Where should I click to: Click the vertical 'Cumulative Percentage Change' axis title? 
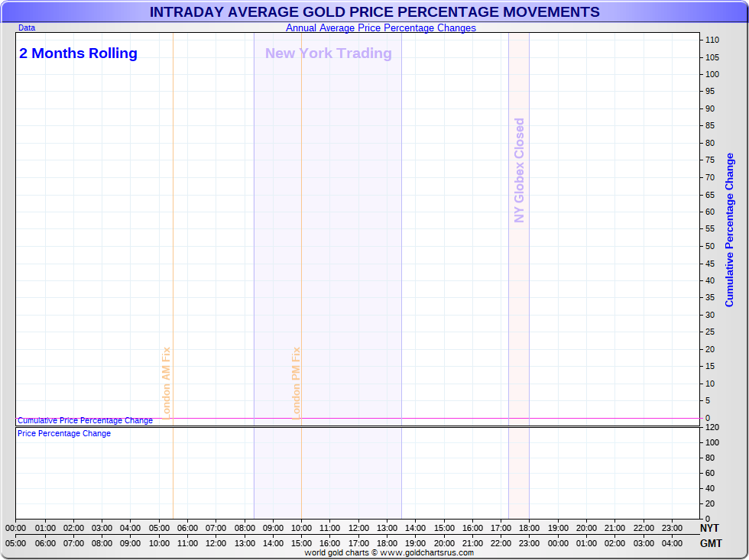tap(729, 230)
